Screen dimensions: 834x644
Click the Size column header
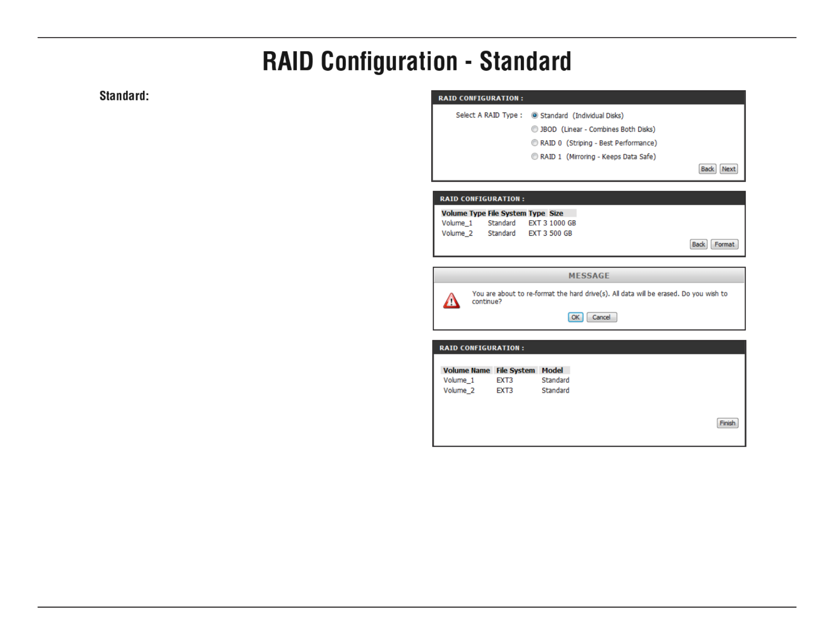pyautogui.click(x=556, y=213)
